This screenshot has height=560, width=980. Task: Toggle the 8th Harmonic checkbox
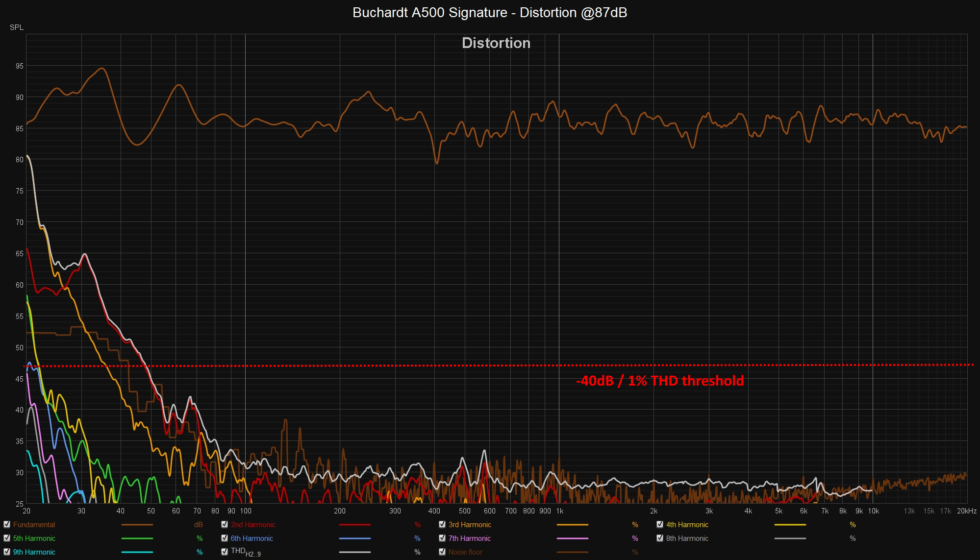coord(660,538)
